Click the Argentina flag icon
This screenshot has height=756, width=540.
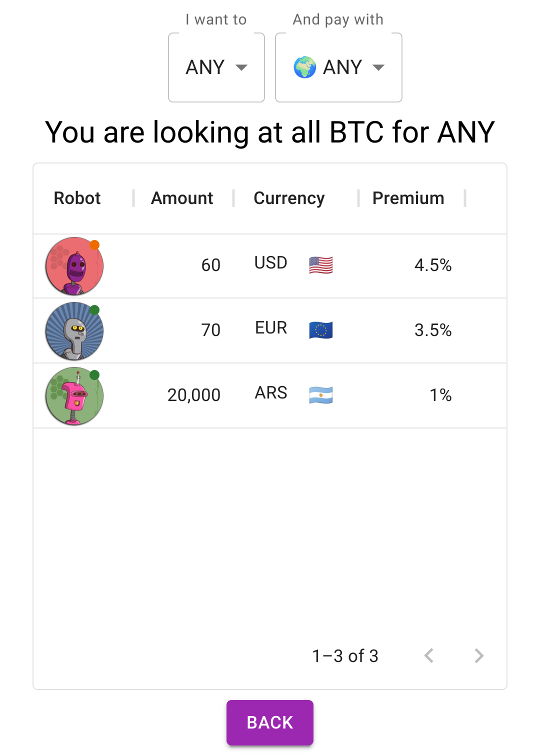pos(320,395)
